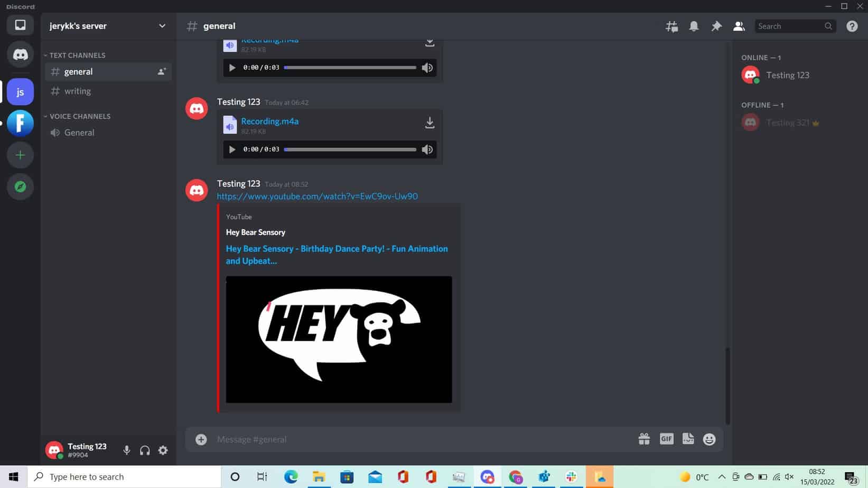Open Task View on the taskbar
Viewport: 868px width, 488px height.
[262, 477]
